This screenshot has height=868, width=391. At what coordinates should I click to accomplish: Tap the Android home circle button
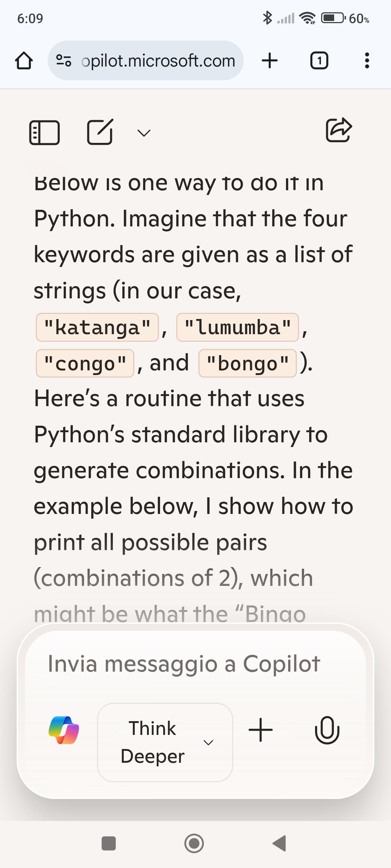pyautogui.click(x=194, y=843)
